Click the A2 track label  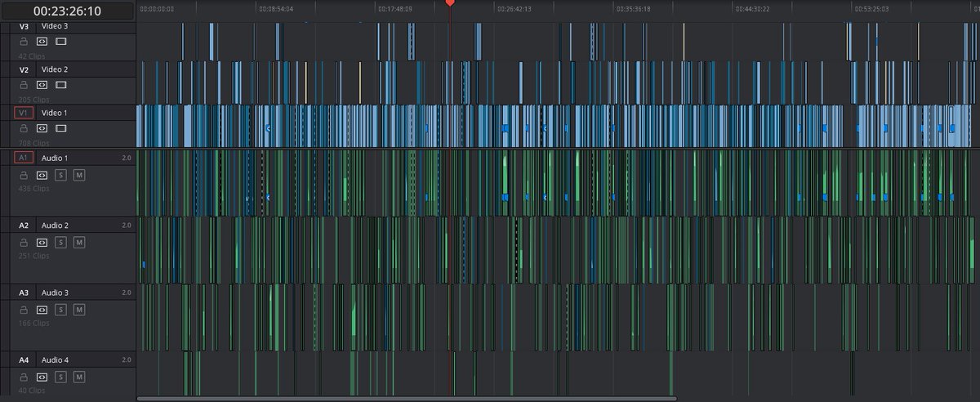tap(24, 225)
